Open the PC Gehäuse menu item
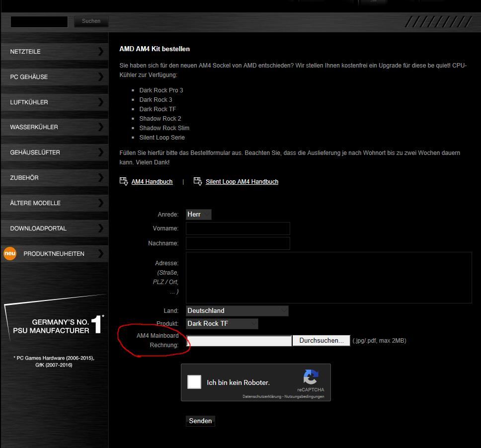This screenshot has width=481, height=448. [x=55, y=76]
